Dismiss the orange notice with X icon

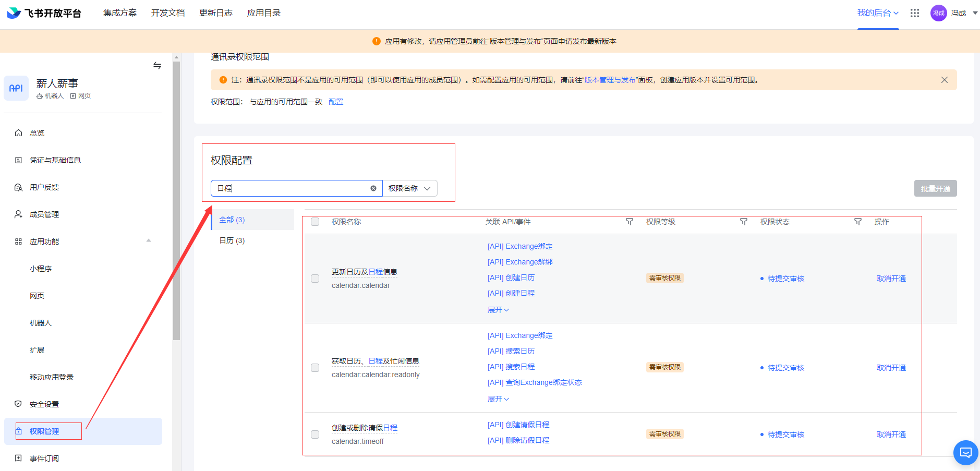click(x=944, y=80)
